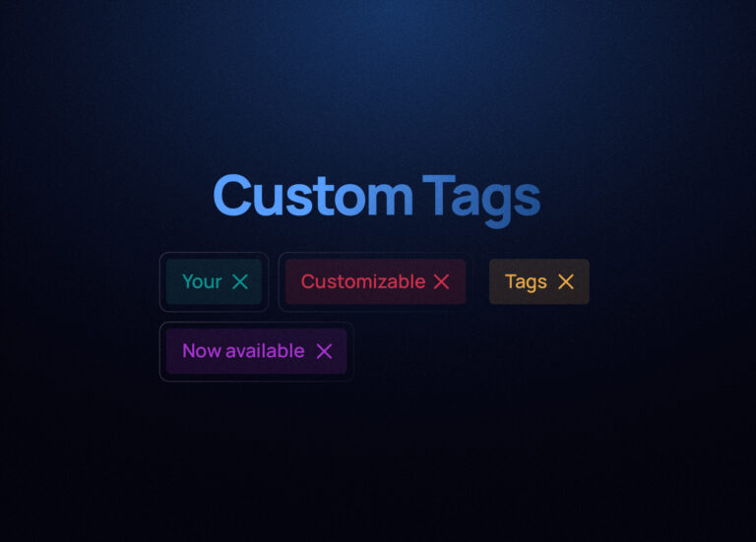Image resolution: width=756 pixels, height=542 pixels.
Task: Close the purple Now available tag
Action: [324, 351]
